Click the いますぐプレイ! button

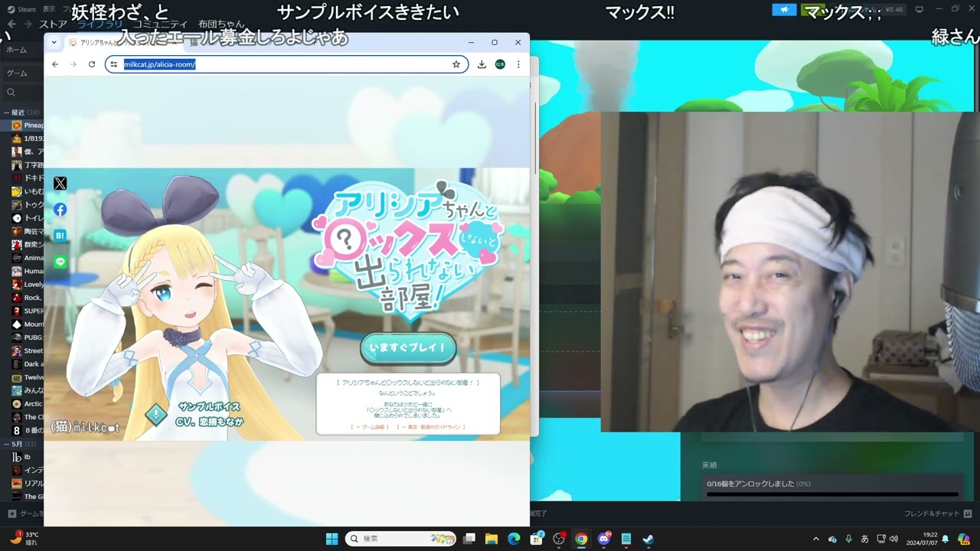(x=408, y=348)
